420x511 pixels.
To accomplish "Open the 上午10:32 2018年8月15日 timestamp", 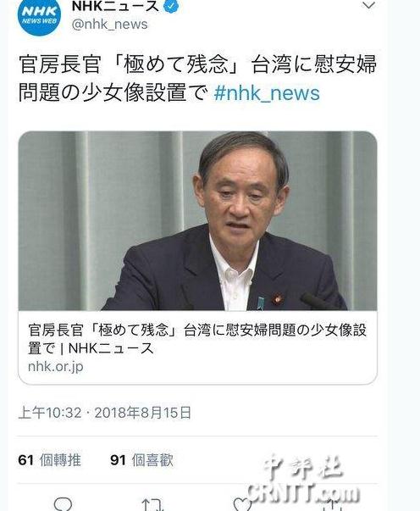I will pos(104,413).
